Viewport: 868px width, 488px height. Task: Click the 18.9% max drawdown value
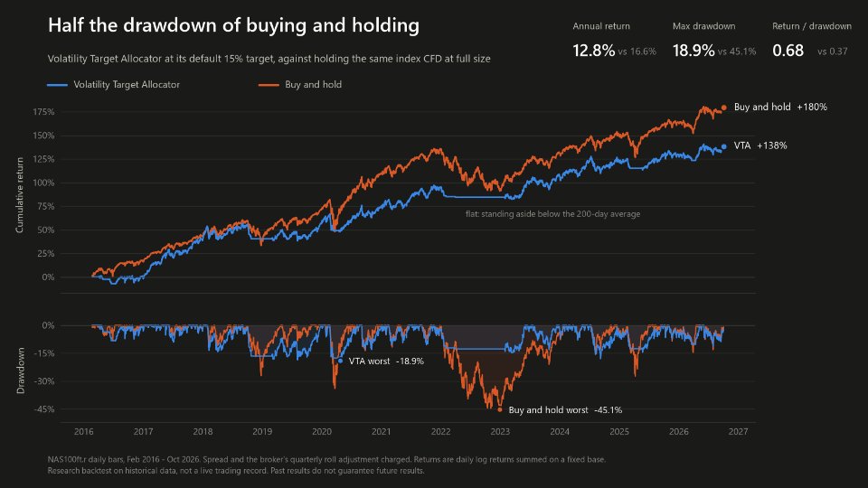(693, 51)
